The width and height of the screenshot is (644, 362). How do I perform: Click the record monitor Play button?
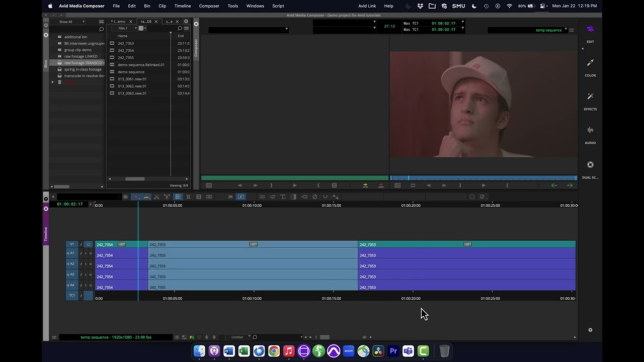pos(484,186)
